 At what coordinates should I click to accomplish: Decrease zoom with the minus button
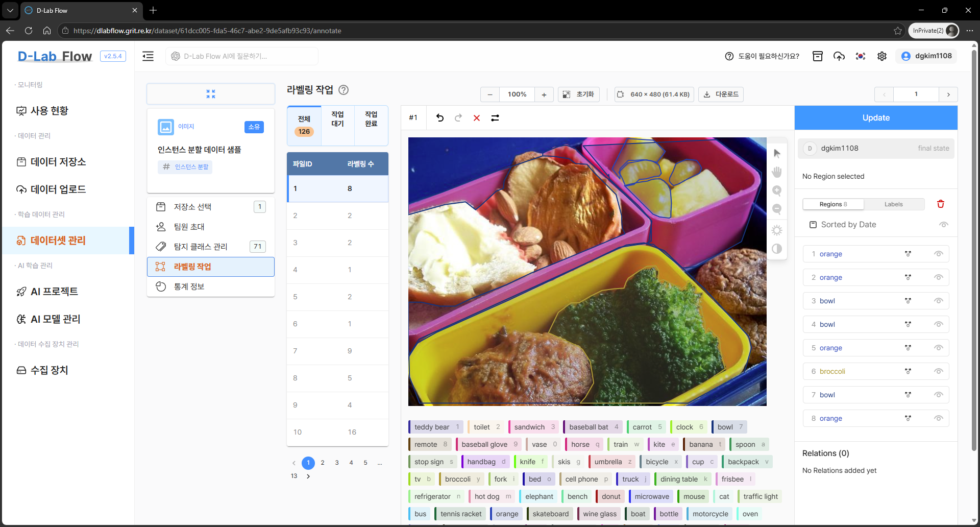[490, 94]
